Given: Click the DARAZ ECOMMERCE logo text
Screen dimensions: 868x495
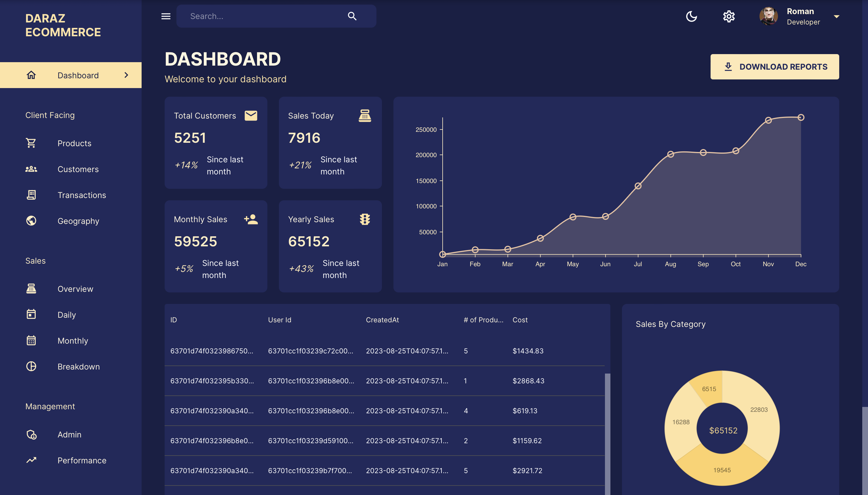Looking at the screenshot, I should pos(63,25).
